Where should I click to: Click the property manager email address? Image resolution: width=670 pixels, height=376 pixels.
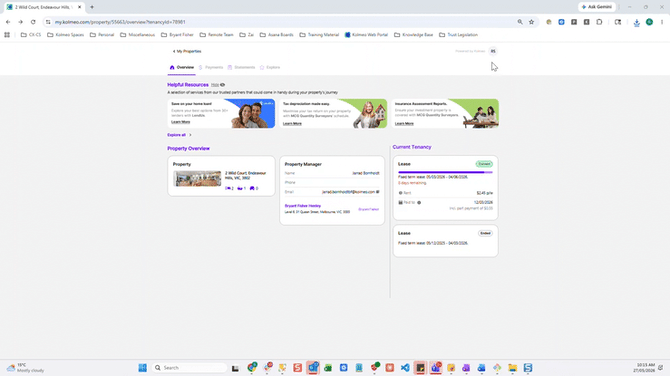tap(348, 192)
